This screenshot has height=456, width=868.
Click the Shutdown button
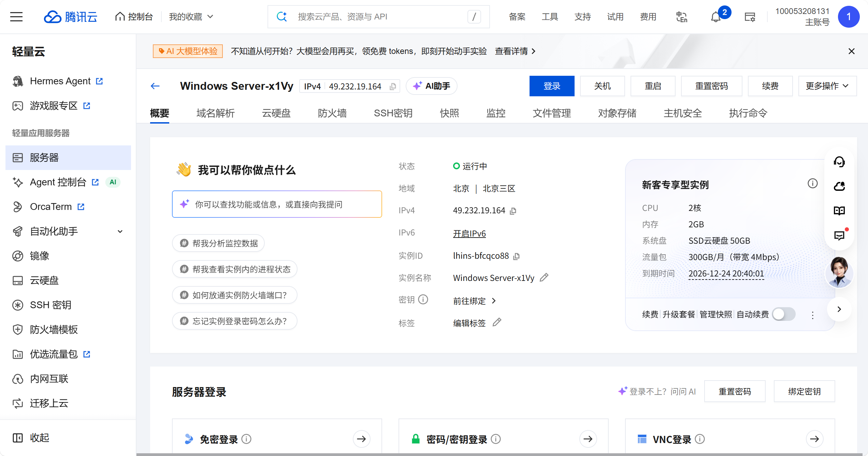602,86
